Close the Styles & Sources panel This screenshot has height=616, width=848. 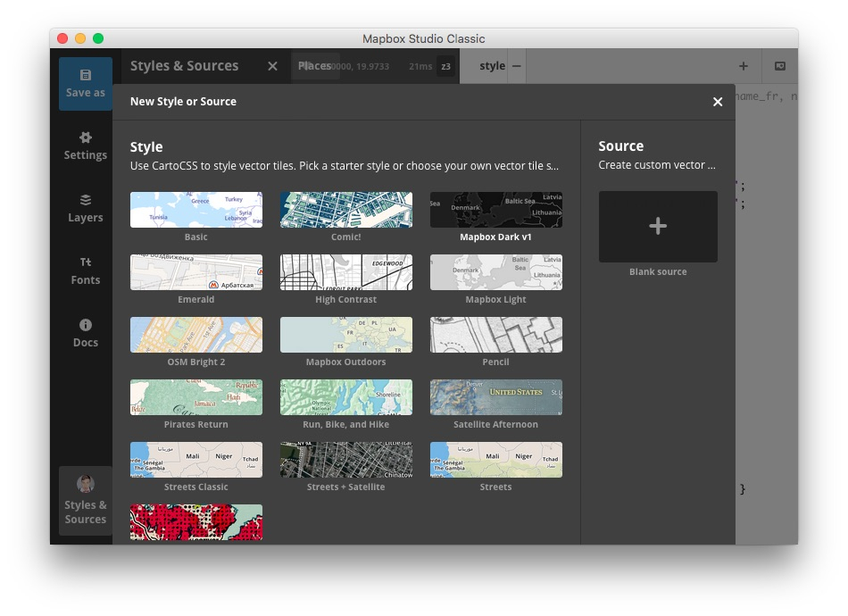[x=273, y=66]
